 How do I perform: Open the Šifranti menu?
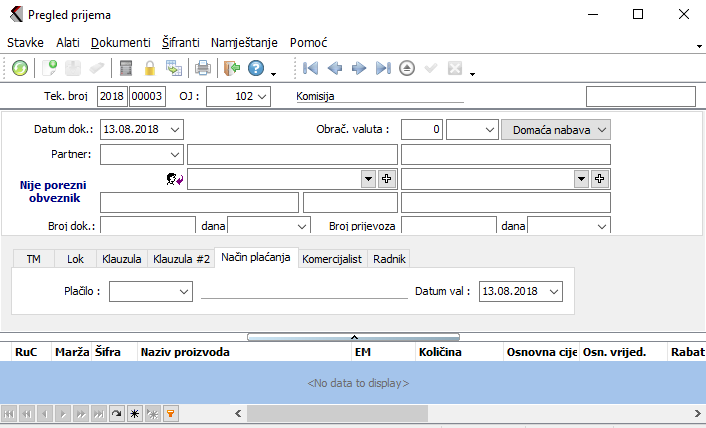(180, 43)
